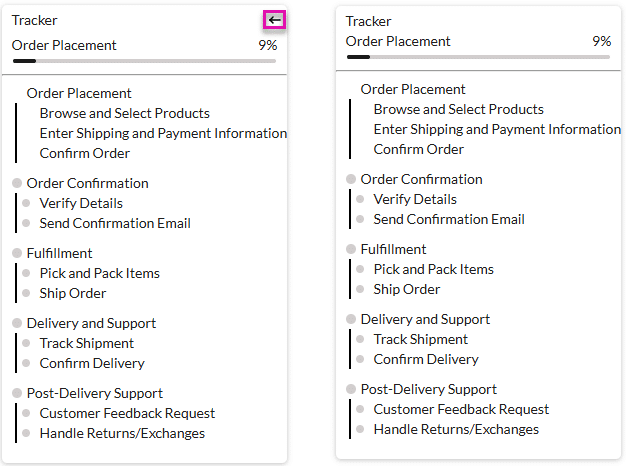
Task: Select Customer Feedback Request in left tracker
Action: 127,413
